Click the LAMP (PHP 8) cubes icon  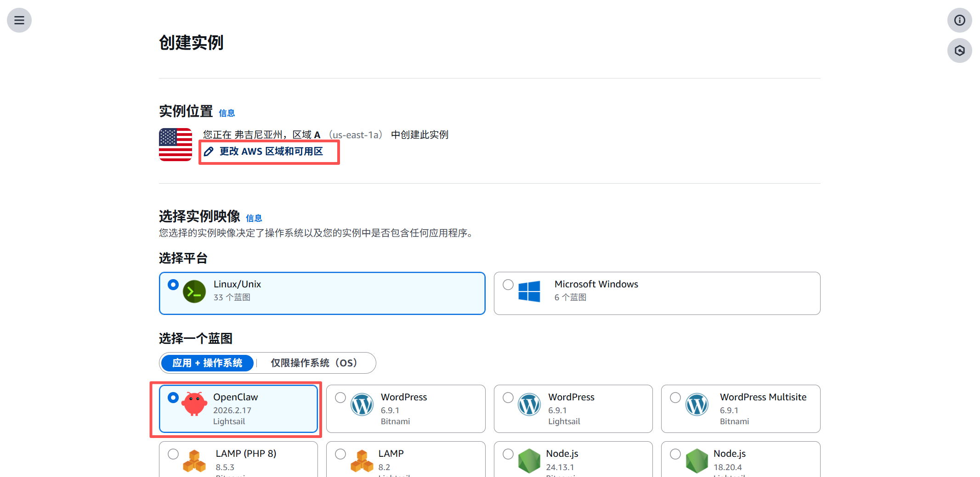click(194, 461)
